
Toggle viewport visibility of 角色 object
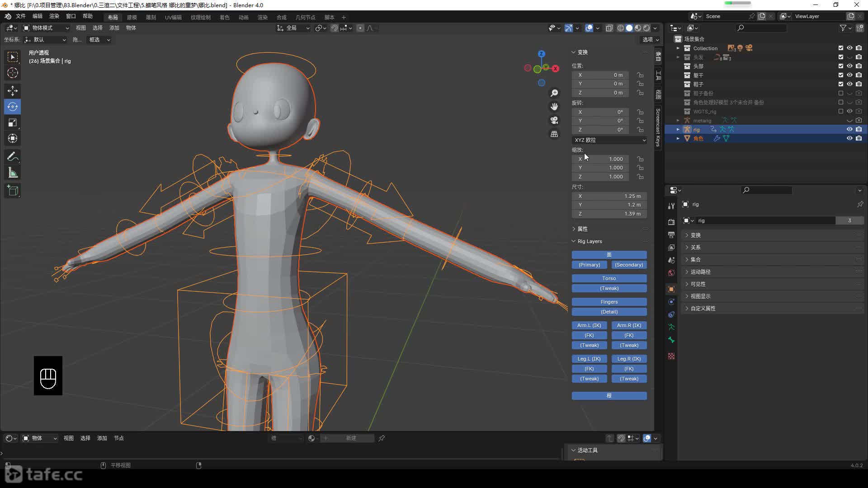pyautogui.click(x=849, y=138)
